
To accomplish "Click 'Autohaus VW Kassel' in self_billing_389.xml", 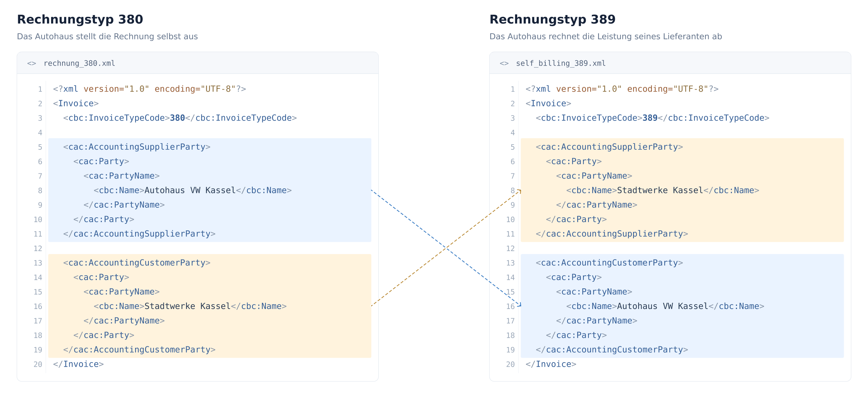I will click(x=663, y=306).
